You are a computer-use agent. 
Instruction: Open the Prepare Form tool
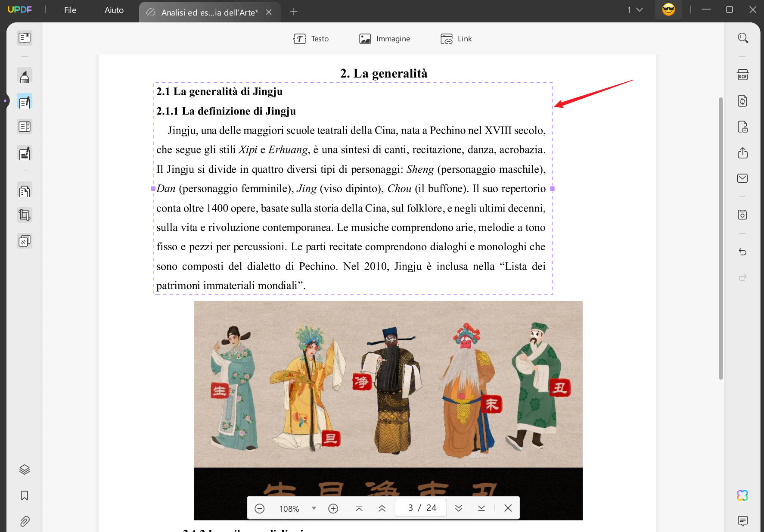click(x=25, y=127)
